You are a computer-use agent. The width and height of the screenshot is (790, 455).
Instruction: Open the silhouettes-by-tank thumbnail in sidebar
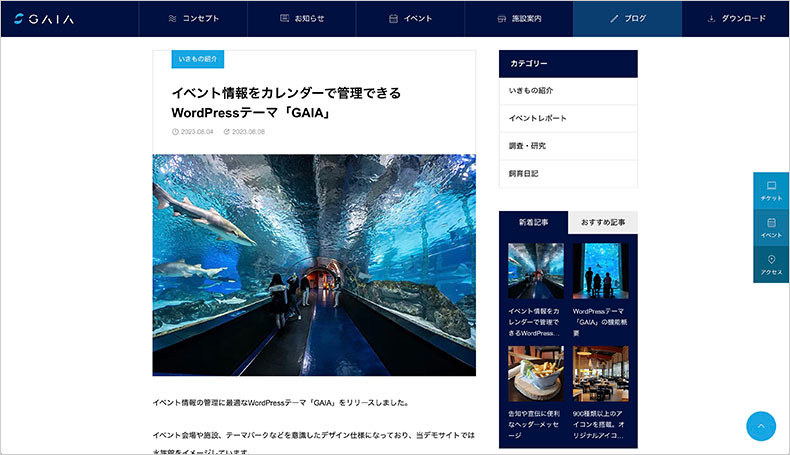point(601,271)
